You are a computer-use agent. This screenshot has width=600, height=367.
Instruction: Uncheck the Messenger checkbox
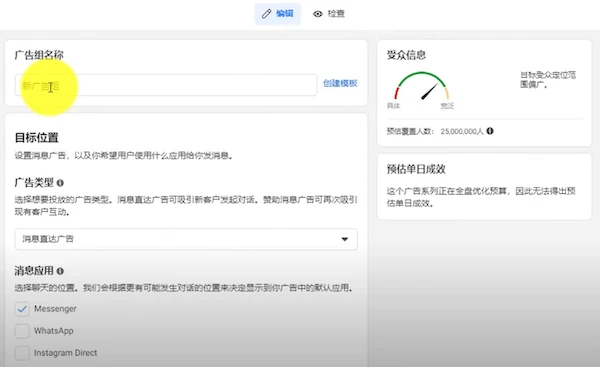[22, 309]
